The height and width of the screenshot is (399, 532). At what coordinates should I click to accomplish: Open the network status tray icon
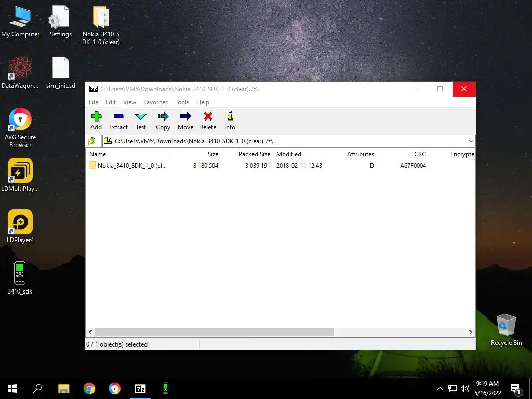tap(453, 389)
